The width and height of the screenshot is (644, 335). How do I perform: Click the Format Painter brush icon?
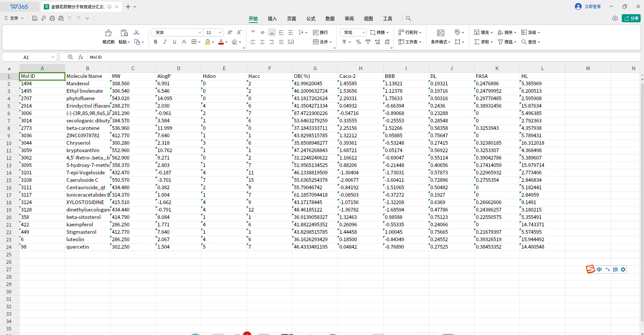[108, 33]
